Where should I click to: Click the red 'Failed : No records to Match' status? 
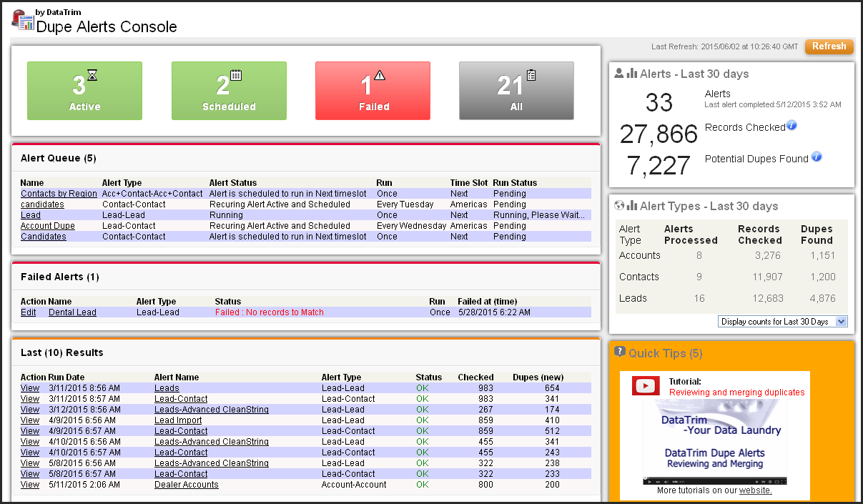(x=270, y=312)
